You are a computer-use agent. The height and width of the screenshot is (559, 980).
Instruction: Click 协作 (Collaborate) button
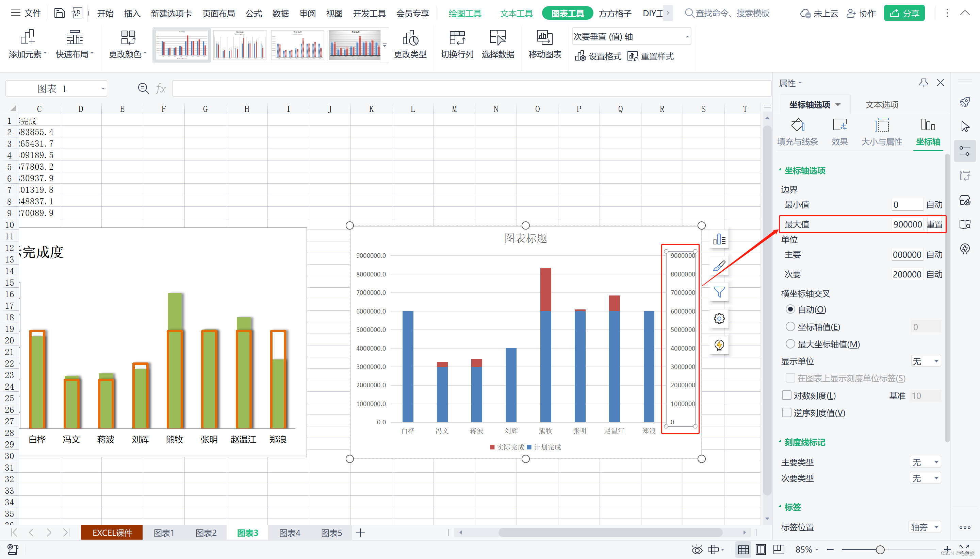click(861, 14)
